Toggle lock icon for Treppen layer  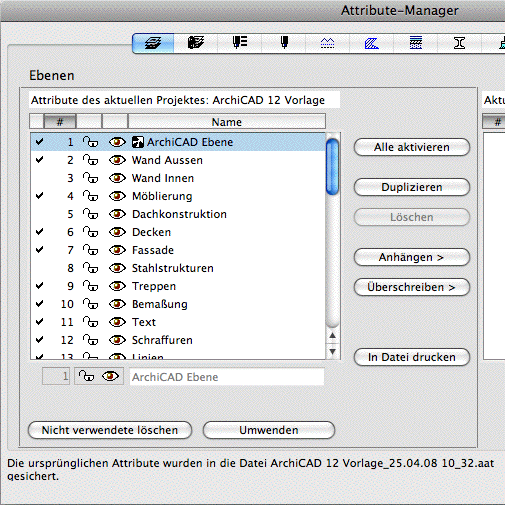coord(90,286)
